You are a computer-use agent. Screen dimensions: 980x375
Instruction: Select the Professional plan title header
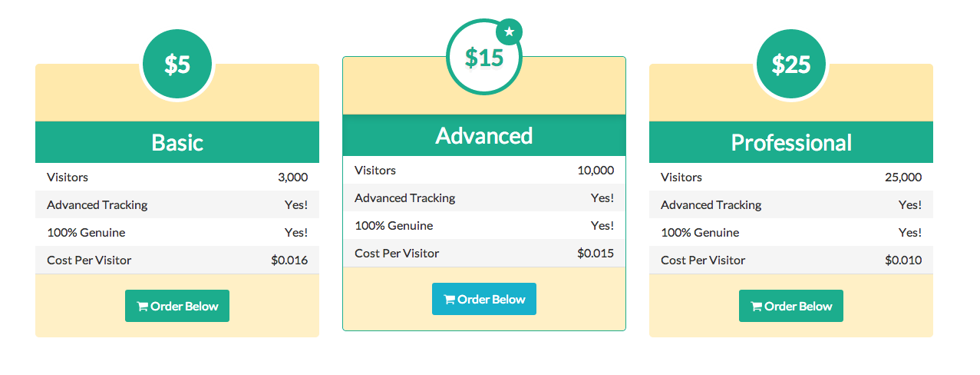[791, 142]
